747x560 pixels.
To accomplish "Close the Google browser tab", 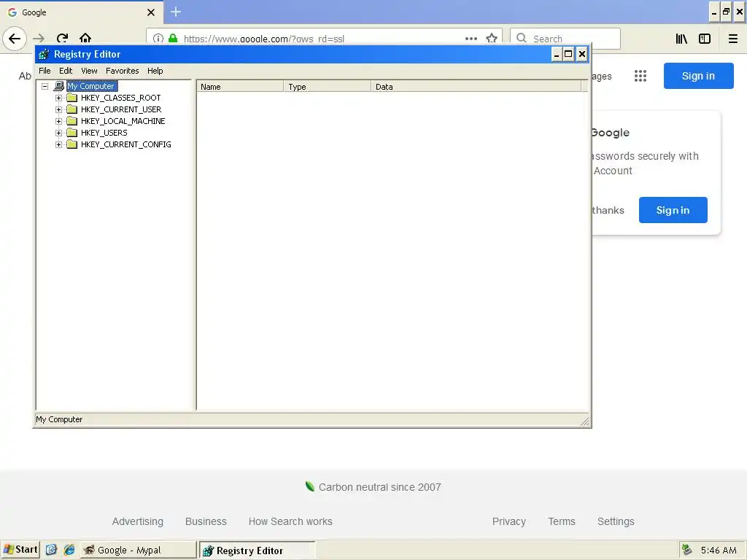I will coord(151,12).
